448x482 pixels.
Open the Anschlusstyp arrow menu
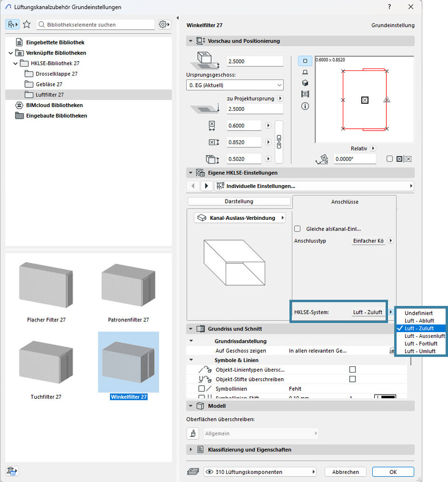click(391, 241)
